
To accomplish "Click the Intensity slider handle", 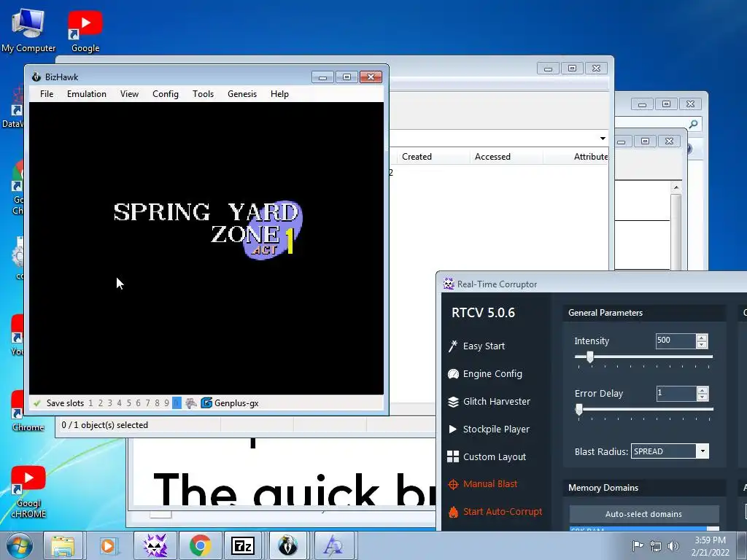I will click(589, 357).
